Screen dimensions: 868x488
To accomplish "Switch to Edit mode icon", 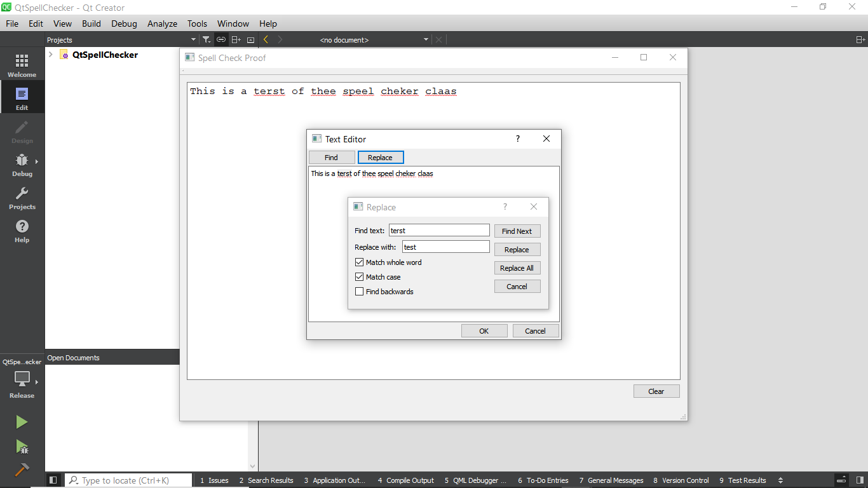I will (22, 98).
